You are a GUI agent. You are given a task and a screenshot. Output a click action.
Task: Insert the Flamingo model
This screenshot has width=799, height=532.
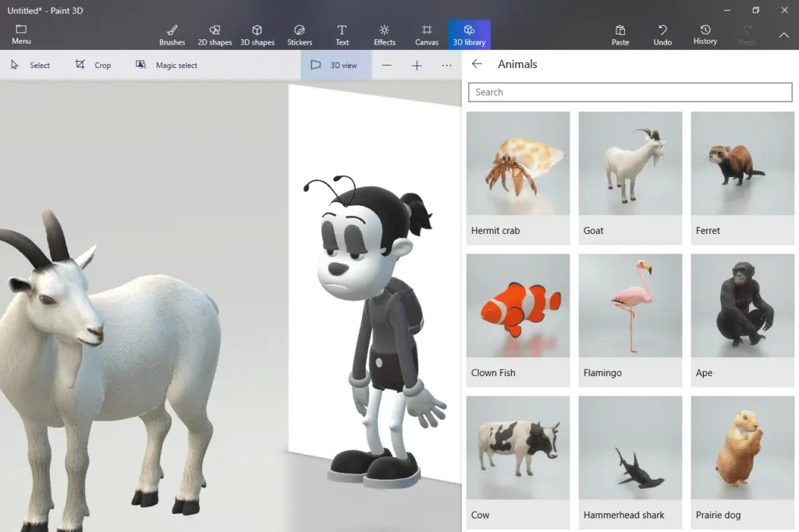pyautogui.click(x=630, y=320)
